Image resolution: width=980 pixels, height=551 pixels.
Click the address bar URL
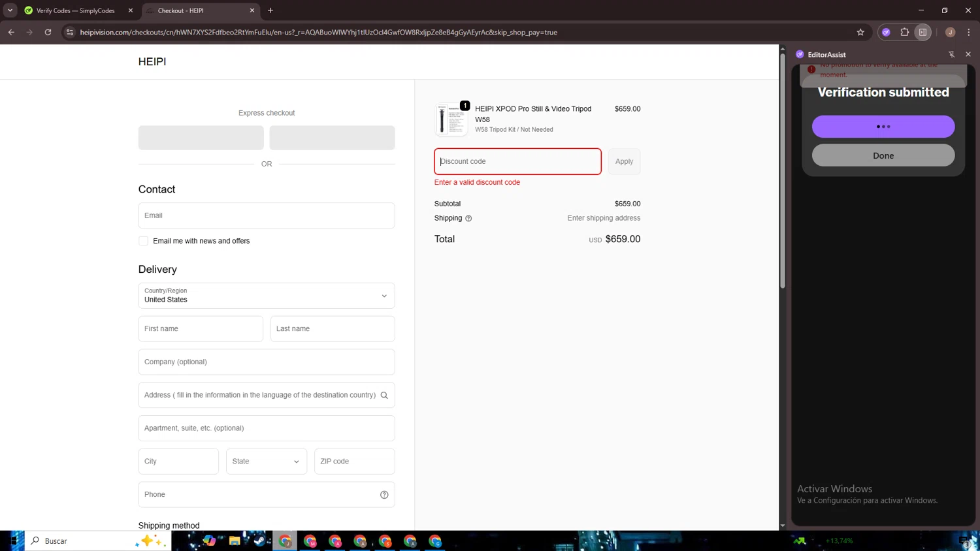pyautogui.click(x=318, y=32)
